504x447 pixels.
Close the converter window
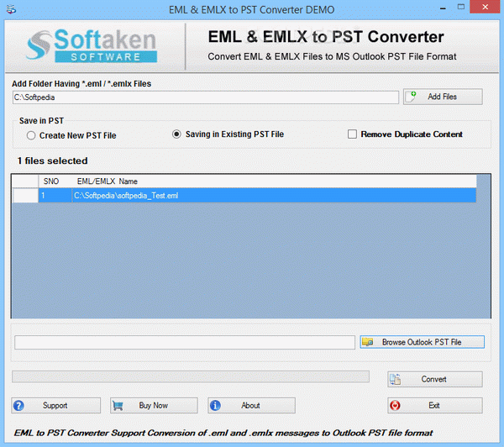485,7
